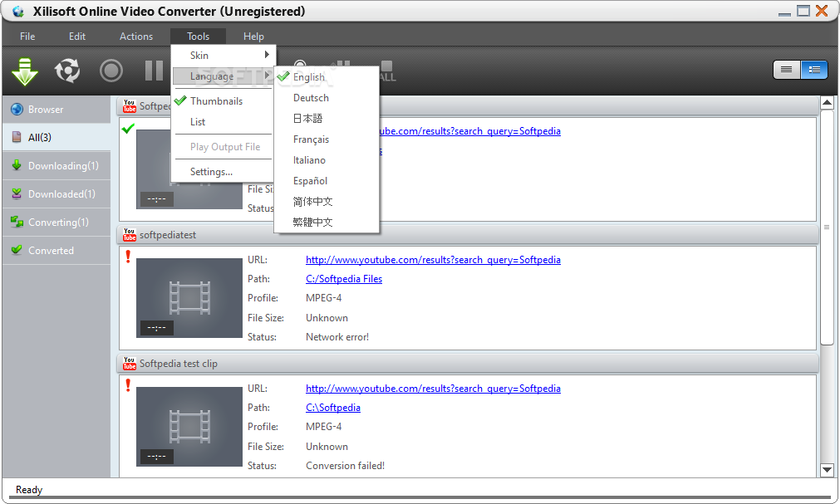Click the record circle toolbar button
This screenshot has height=504, width=840.
111,71
